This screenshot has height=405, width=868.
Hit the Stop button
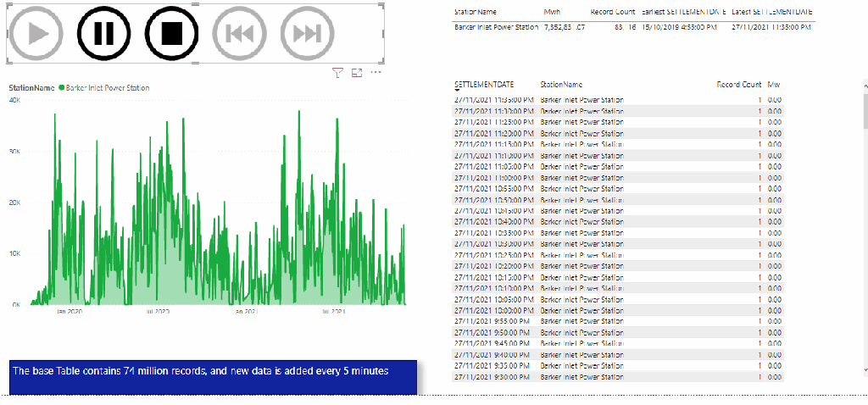(x=171, y=33)
